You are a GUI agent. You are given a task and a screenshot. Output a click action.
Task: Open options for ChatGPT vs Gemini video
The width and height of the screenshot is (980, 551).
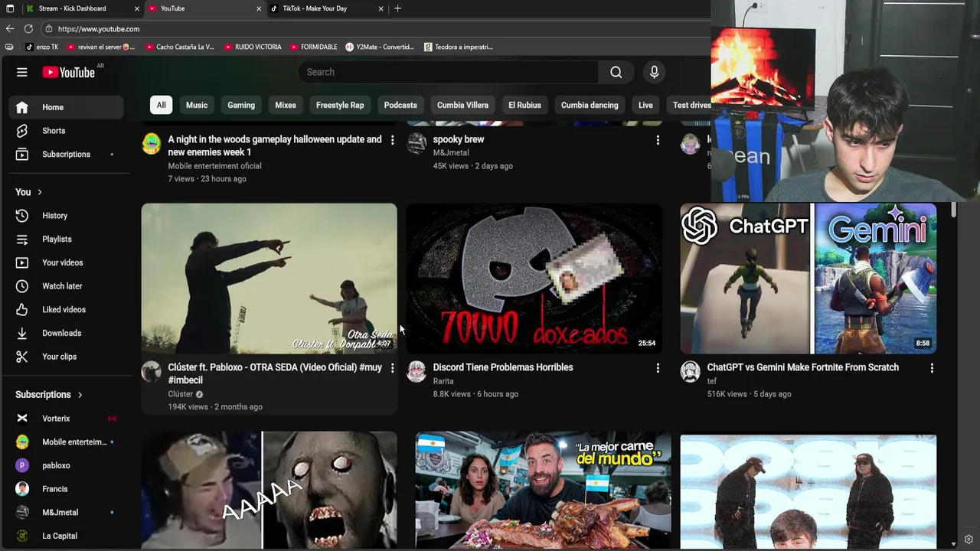[x=932, y=368]
